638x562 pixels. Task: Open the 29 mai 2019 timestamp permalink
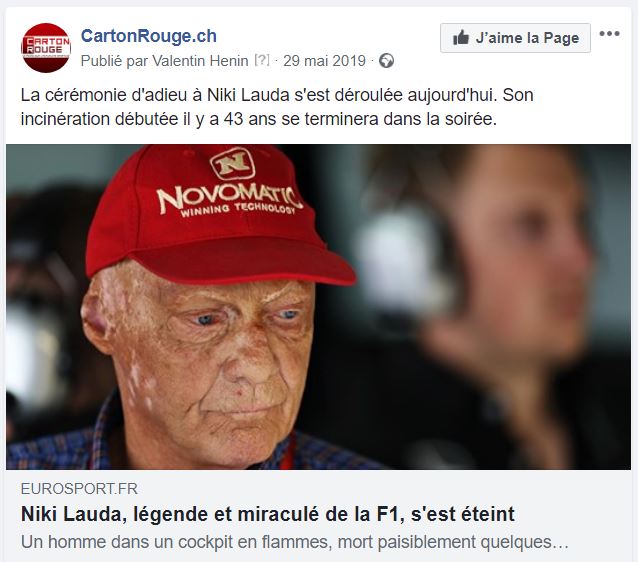324,61
